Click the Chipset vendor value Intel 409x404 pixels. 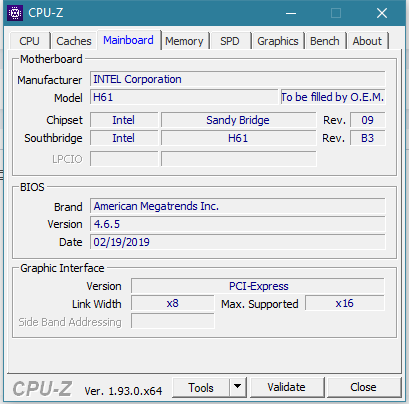(x=124, y=120)
